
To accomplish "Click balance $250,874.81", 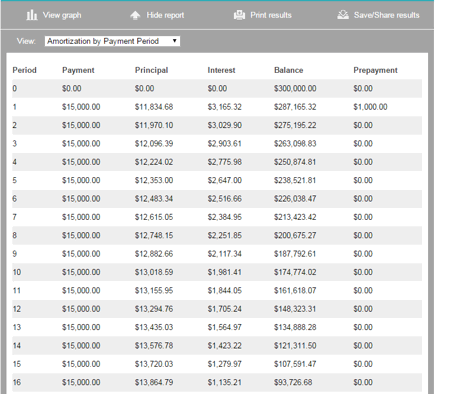I will pyautogui.click(x=295, y=162).
